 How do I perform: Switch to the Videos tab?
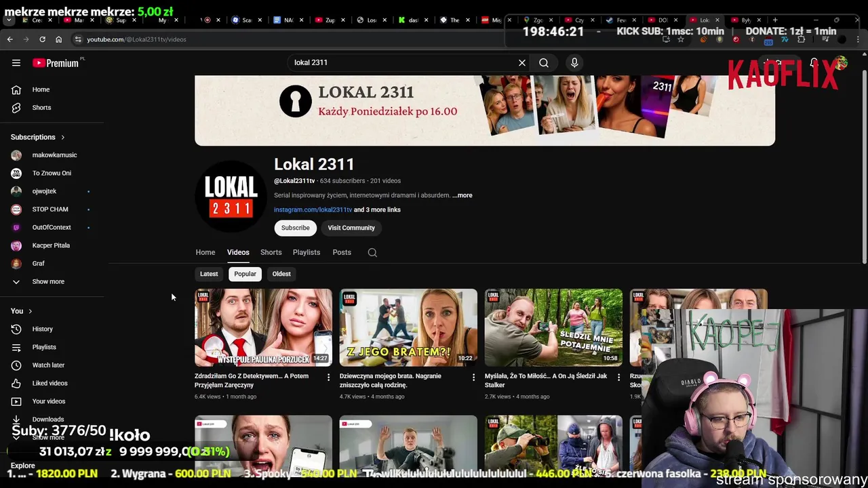pyautogui.click(x=238, y=252)
